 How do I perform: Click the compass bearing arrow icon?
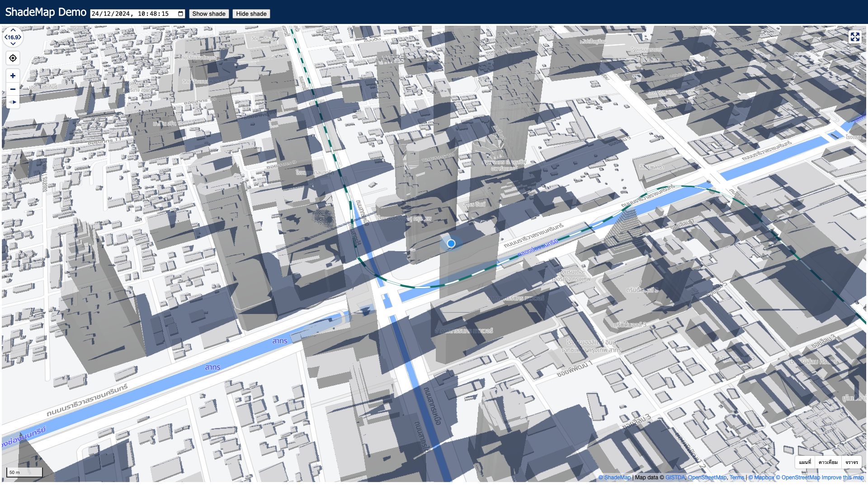(13, 102)
